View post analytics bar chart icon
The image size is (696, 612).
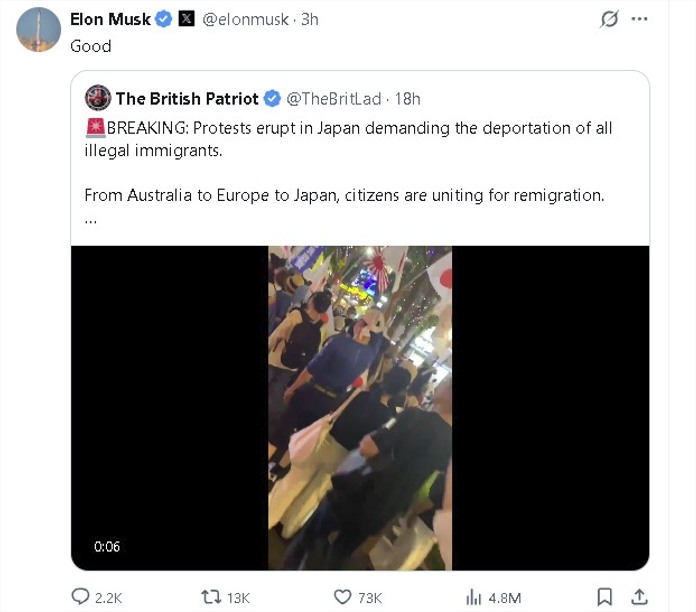[474, 597]
